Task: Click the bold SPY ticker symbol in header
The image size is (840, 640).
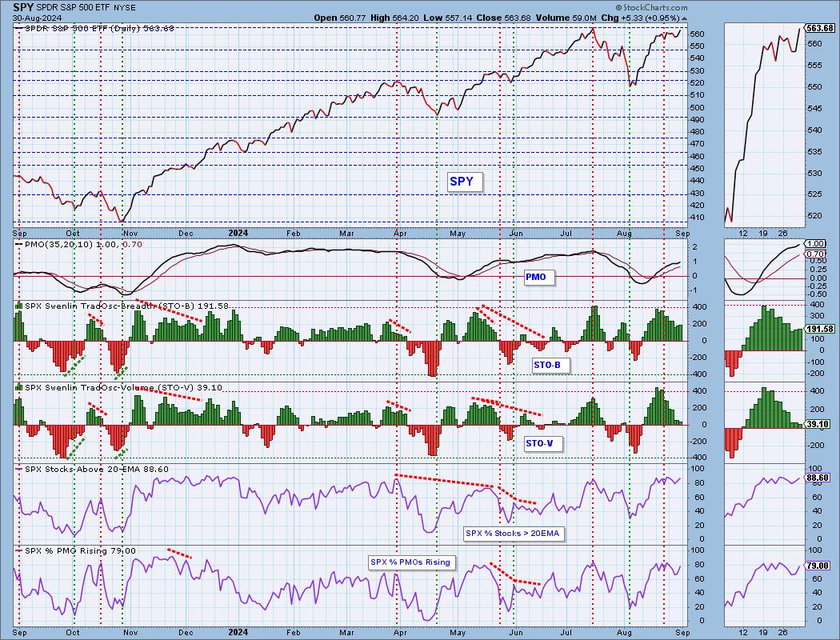Action: pos(23,7)
